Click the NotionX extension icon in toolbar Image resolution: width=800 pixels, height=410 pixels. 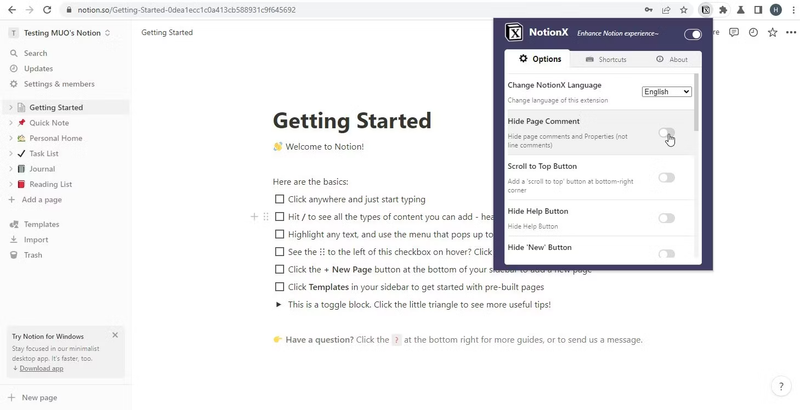pyautogui.click(x=705, y=10)
